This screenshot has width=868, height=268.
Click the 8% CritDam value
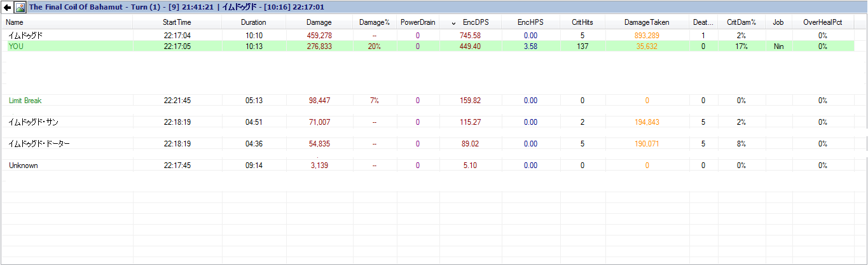pyautogui.click(x=741, y=144)
